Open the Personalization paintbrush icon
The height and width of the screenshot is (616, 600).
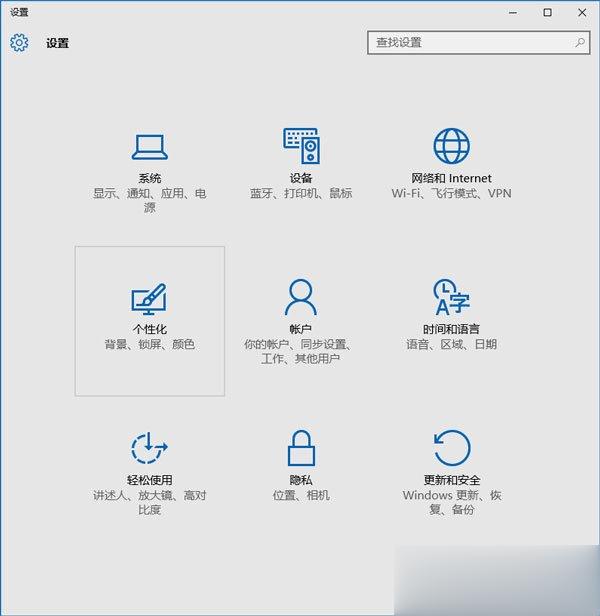(149, 299)
